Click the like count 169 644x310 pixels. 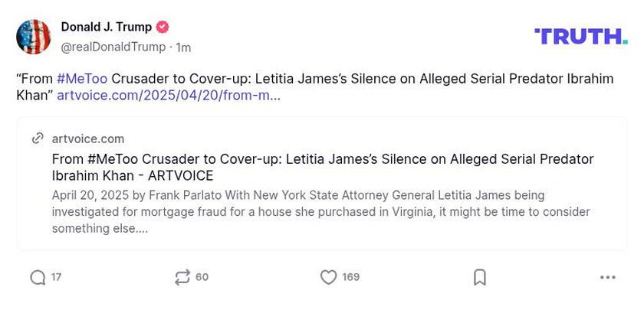point(350,277)
